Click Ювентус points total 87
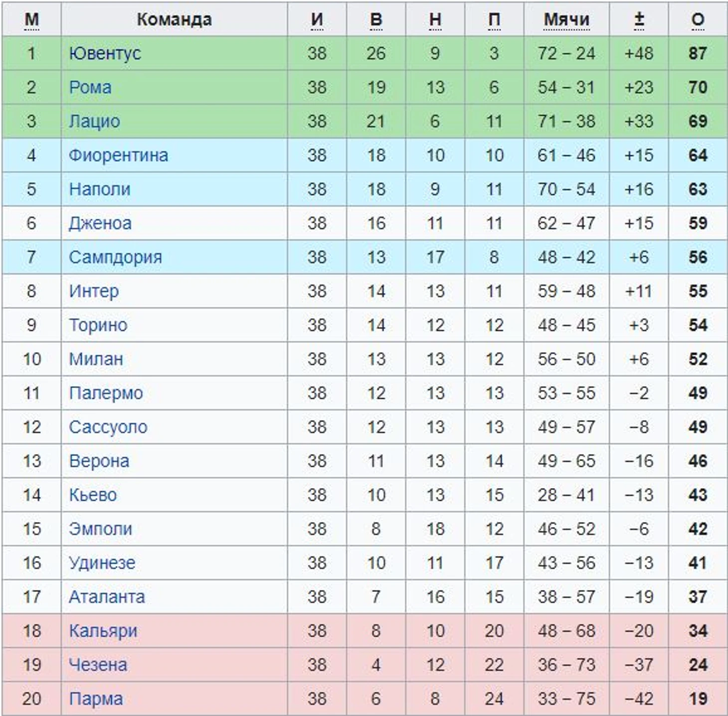 (x=698, y=53)
